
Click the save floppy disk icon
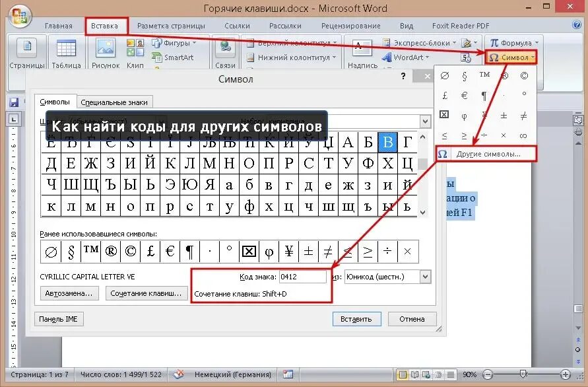tap(14, 102)
